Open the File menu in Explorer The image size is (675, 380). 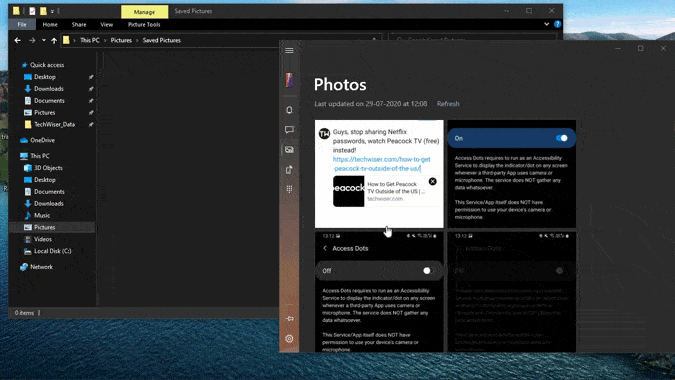coord(22,25)
